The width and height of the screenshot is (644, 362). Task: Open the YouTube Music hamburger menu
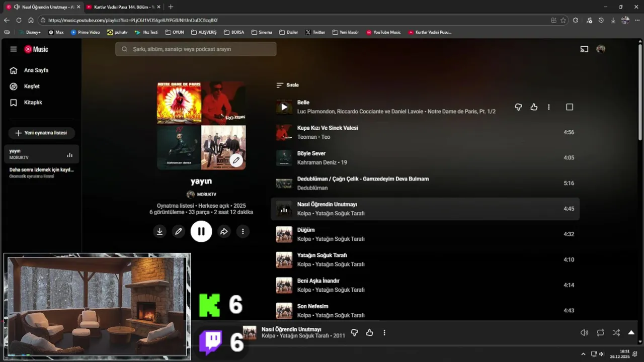pyautogui.click(x=14, y=49)
